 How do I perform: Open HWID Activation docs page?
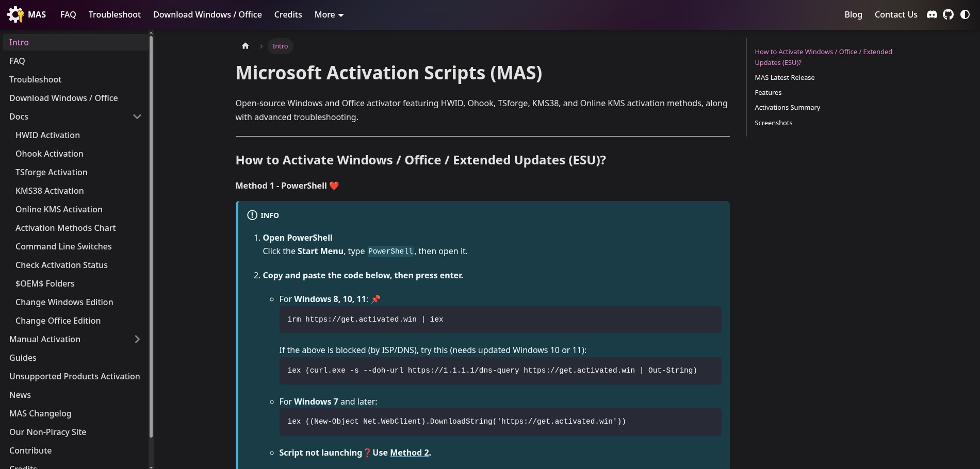[x=47, y=135]
